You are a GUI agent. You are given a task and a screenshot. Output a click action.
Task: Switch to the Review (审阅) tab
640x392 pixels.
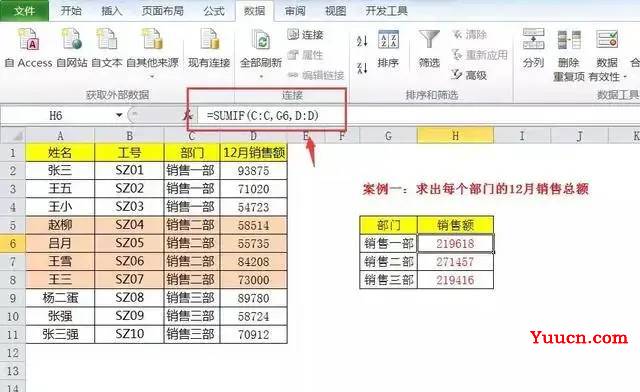(x=295, y=11)
